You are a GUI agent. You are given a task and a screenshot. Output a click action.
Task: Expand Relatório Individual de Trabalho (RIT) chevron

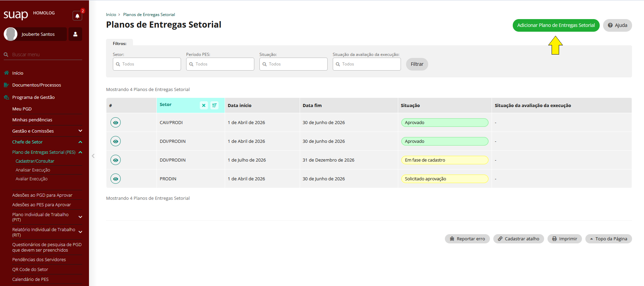coord(80,232)
